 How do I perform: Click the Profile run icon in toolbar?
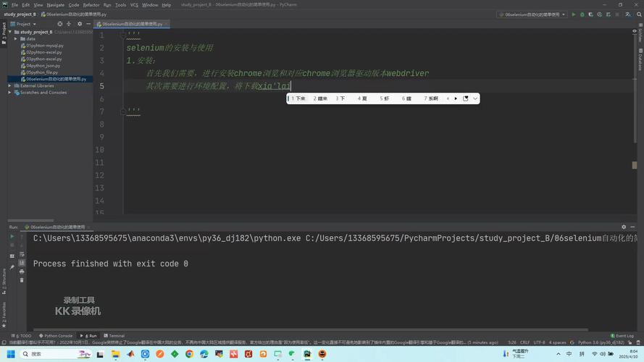pos(599,14)
